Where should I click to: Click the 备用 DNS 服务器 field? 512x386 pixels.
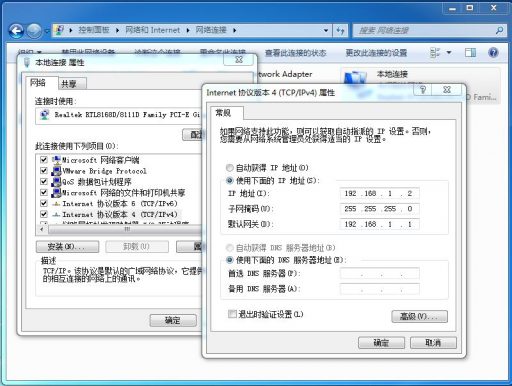[x=379, y=289]
